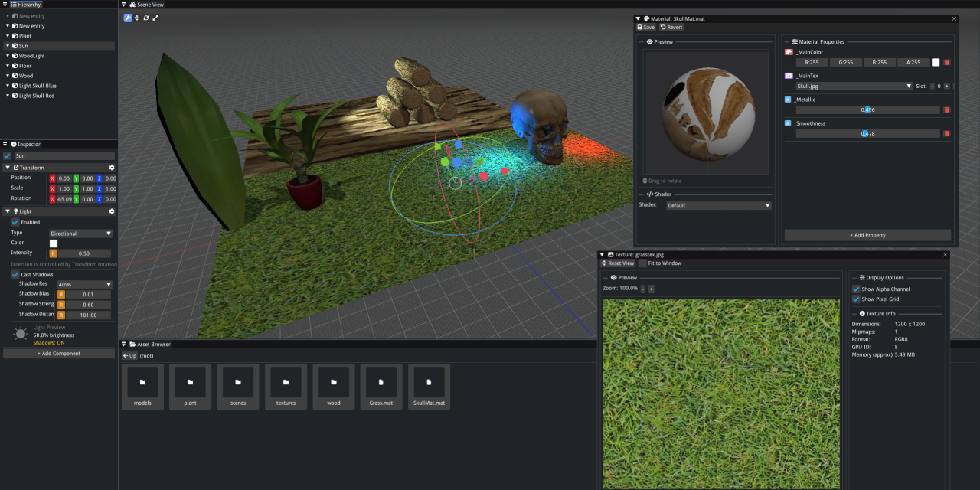Image resolution: width=980 pixels, height=490 pixels.
Task: Toggle the Light Enabled checkbox
Action: click(x=15, y=222)
